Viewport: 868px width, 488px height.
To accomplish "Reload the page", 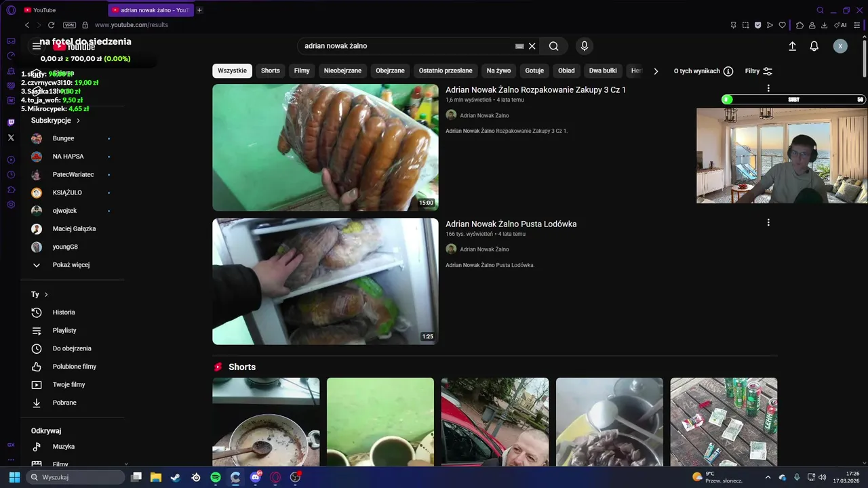I will [51, 25].
